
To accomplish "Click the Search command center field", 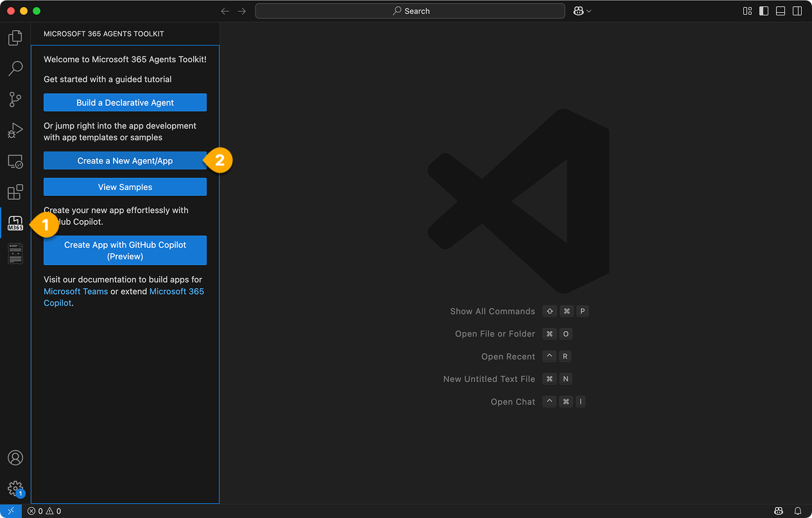I will tap(410, 11).
